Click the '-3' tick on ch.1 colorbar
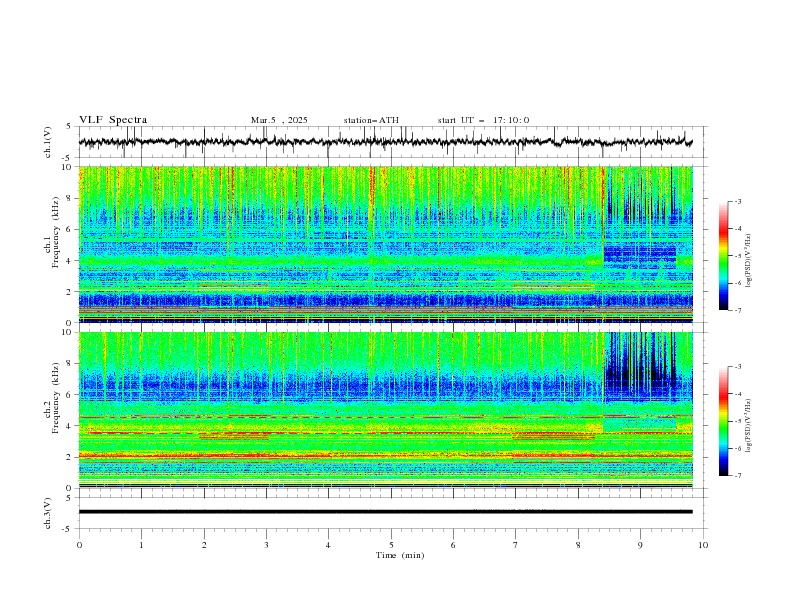The image size is (792, 612). (737, 201)
